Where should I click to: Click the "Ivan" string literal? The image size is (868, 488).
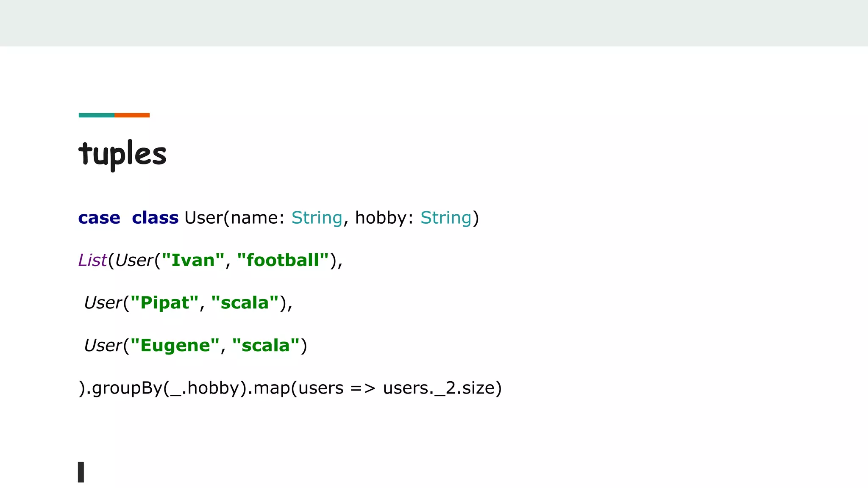(x=193, y=260)
